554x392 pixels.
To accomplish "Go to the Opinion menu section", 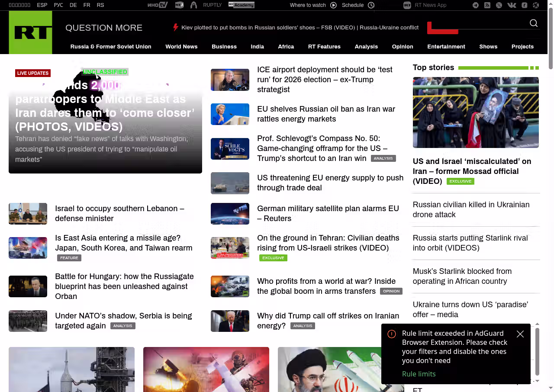I will (403, 47).
